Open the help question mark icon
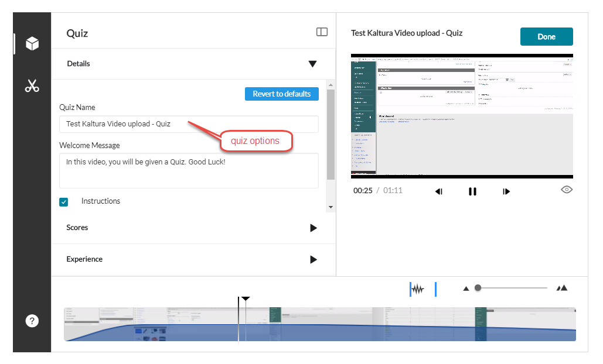The width and height of the screenshot is (603, 364). coord(32,321)
